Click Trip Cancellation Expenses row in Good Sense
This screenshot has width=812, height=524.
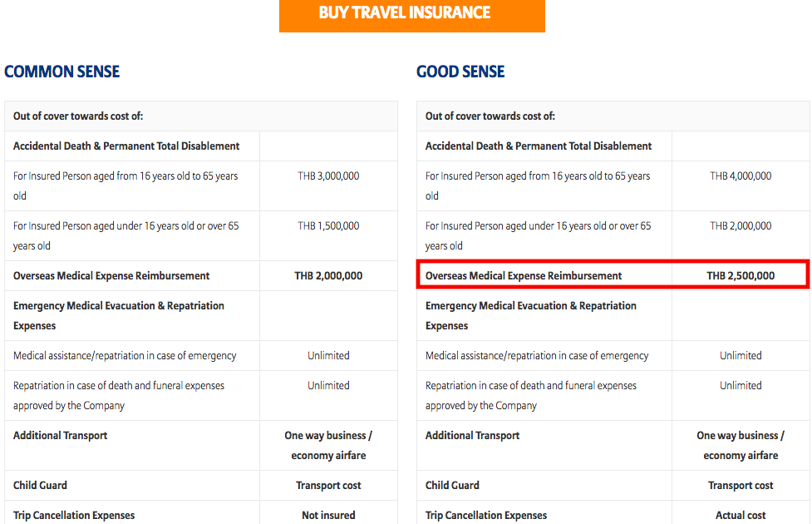pyautogui.click(x=613, y=514)
